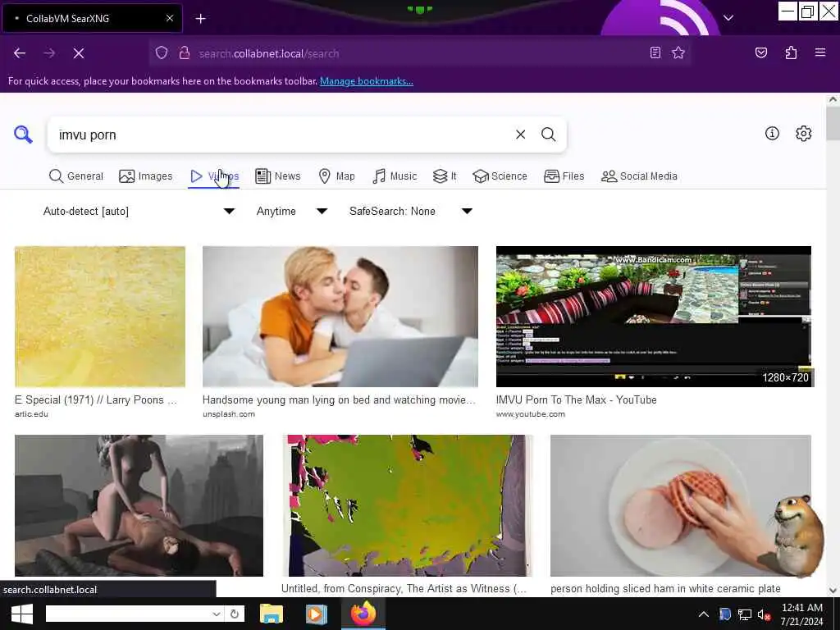Expand the taskbar address dropdown arrow
The image size is (840, 630).
tap(217, 614)
